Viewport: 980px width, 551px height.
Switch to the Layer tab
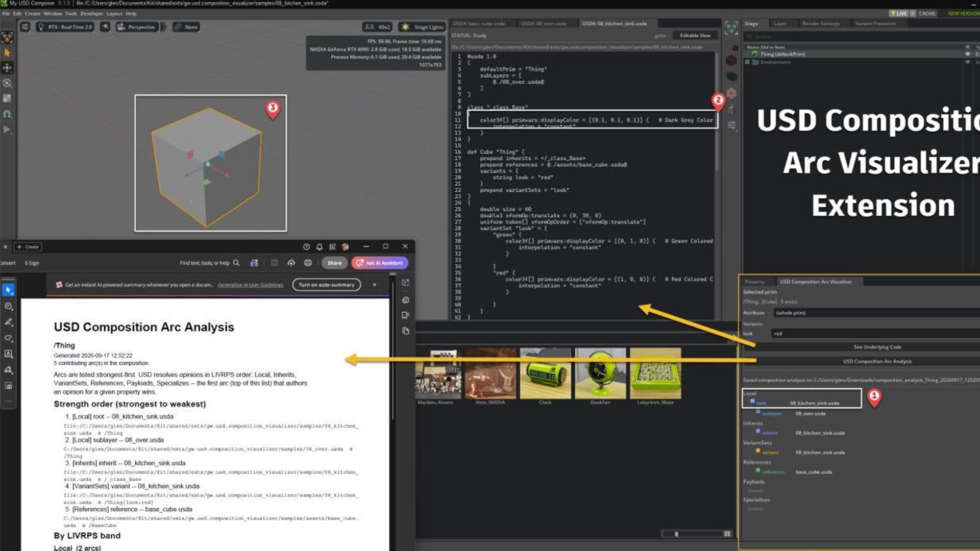(779, 23)
